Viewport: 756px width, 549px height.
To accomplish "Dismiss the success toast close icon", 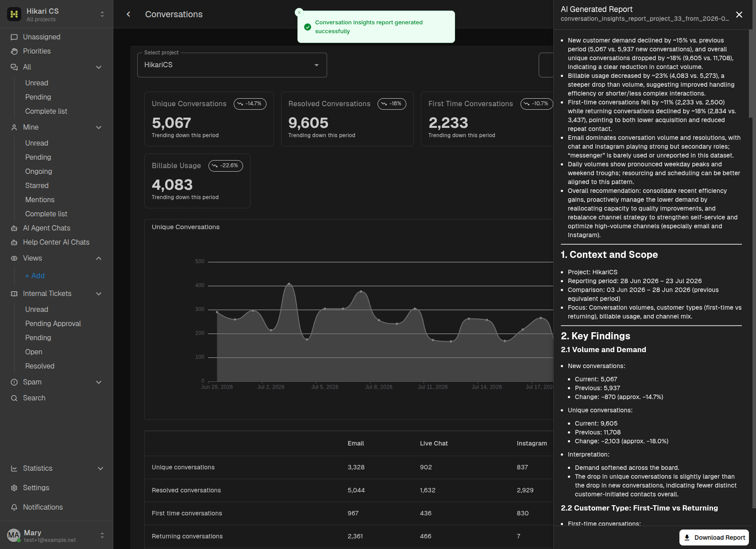I will coord(299,12).
